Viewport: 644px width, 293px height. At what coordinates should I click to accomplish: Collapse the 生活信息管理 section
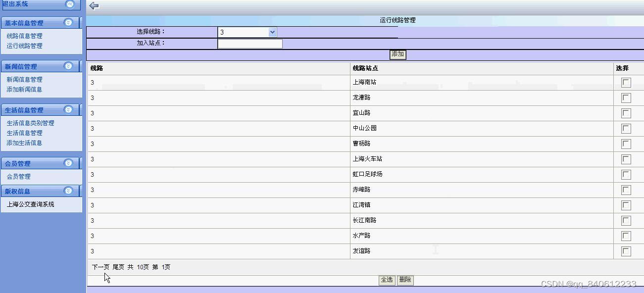68,109
